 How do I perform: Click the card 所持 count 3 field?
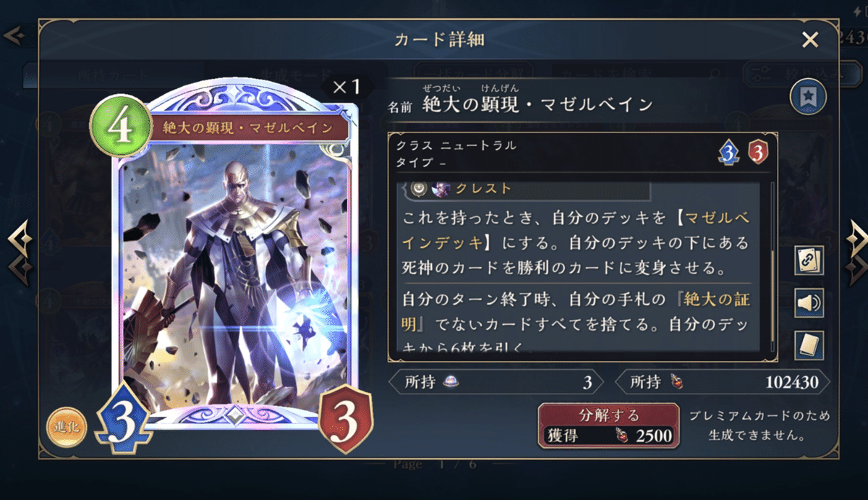[500, 382]
